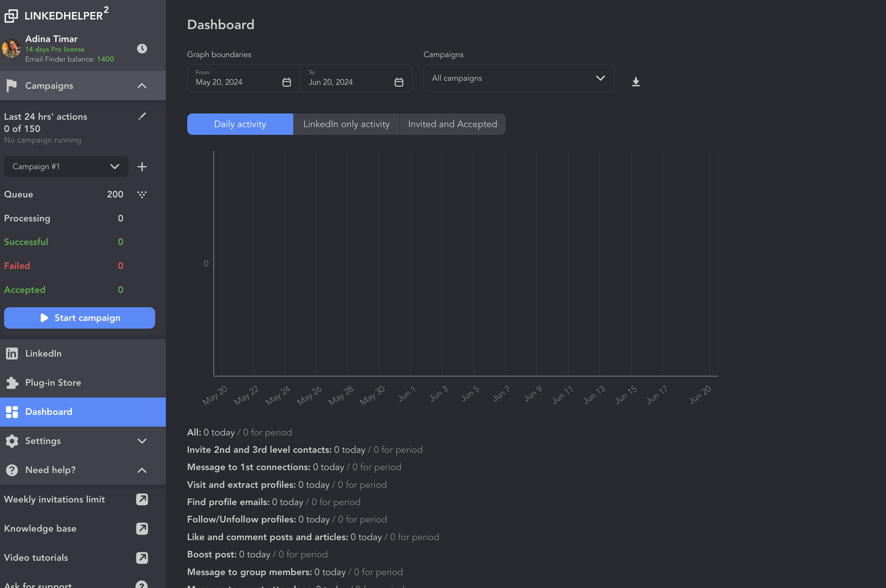Screen dimensions: 886x588
Task: Add a new campaign with the plus icon
Action: (x=142, y=167)
